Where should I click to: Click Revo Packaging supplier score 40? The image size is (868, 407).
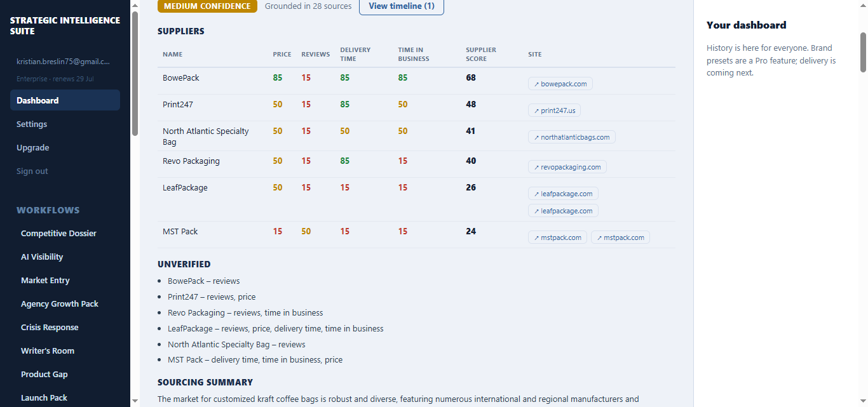(471, 161)
